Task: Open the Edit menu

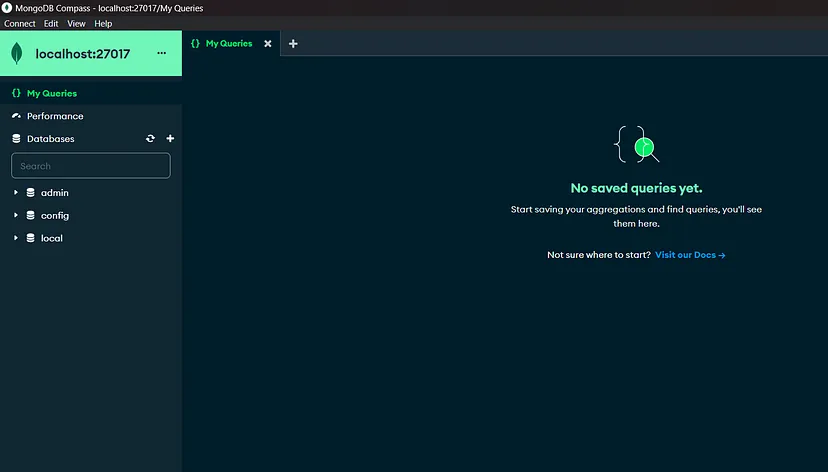Action: [51, 23]
